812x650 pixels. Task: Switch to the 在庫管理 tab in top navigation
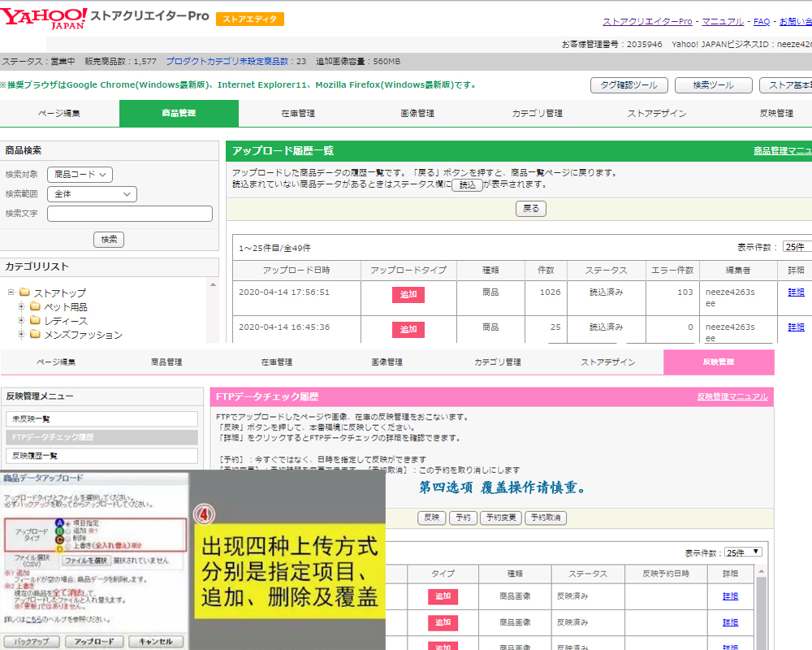pos(298,114)
